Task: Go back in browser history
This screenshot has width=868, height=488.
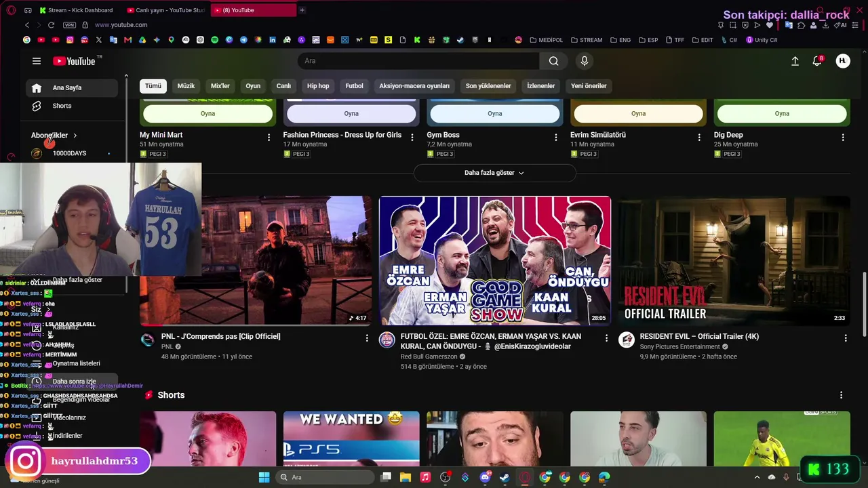Action: click(27, 25)
